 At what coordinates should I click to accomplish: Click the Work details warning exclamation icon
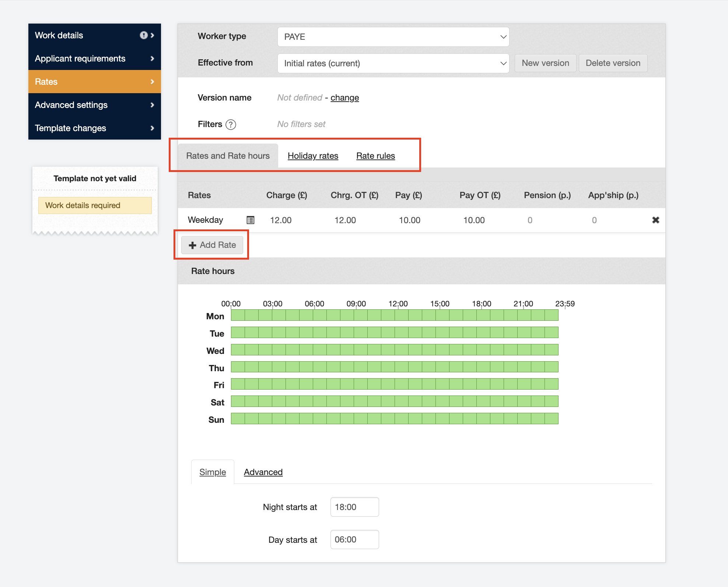pos(143,35)
